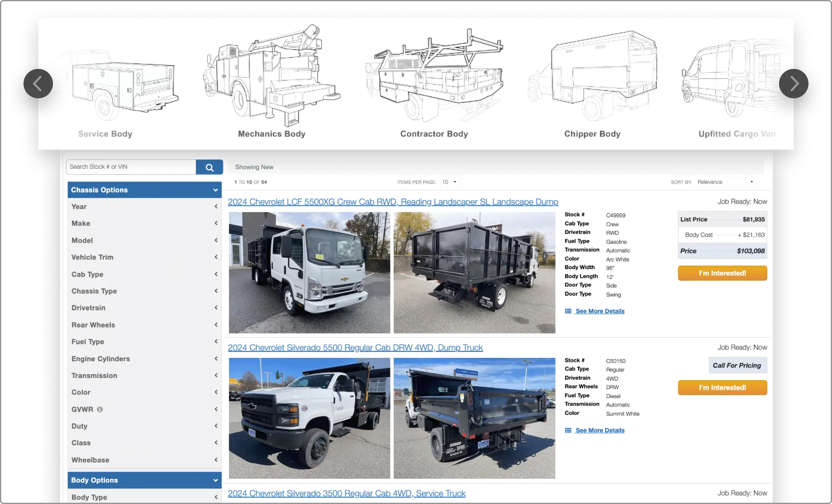
Task: Expand the Body Type filter
Action: (145, 497)
